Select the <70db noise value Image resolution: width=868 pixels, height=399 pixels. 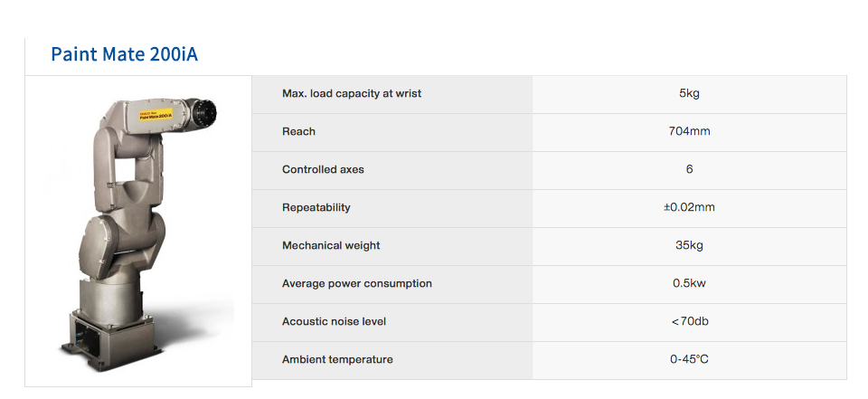pos(689,321)
